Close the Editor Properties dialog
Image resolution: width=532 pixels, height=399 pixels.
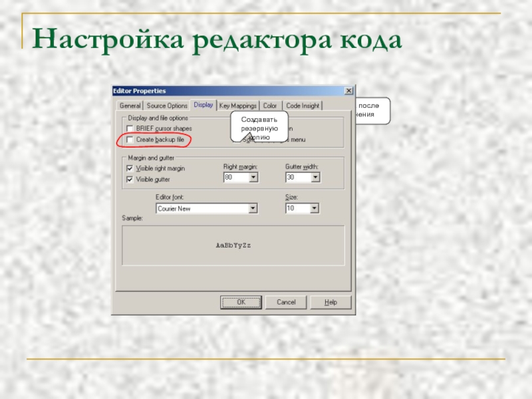click(348, 91)
